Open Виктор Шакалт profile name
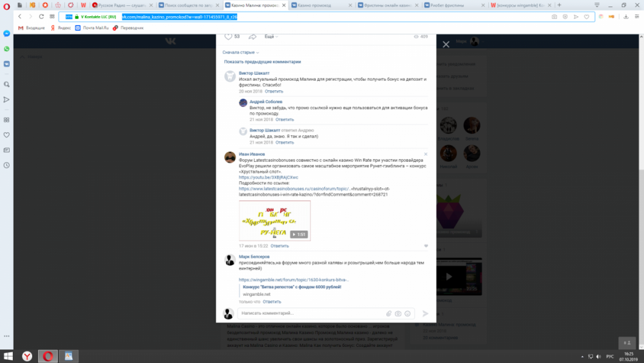644x363 pixels. coord(254,73)
